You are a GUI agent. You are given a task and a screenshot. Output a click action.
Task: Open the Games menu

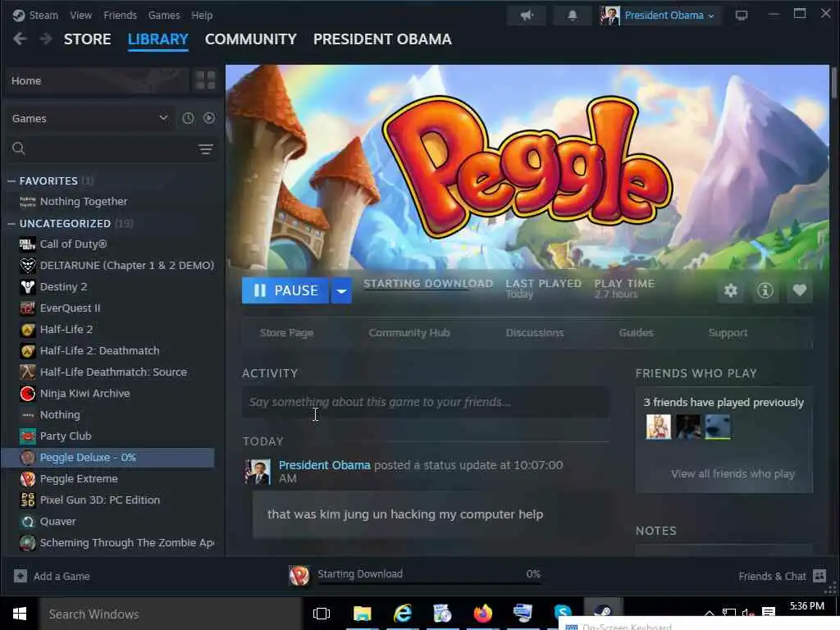click(x=164, y=15)
